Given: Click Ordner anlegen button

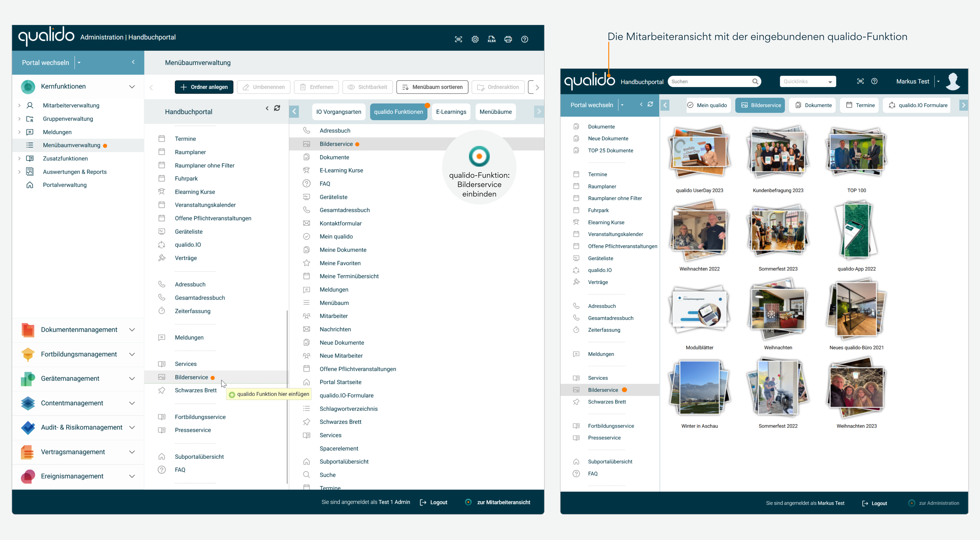Looking at the screenshot, I should [x=204, y=87].
